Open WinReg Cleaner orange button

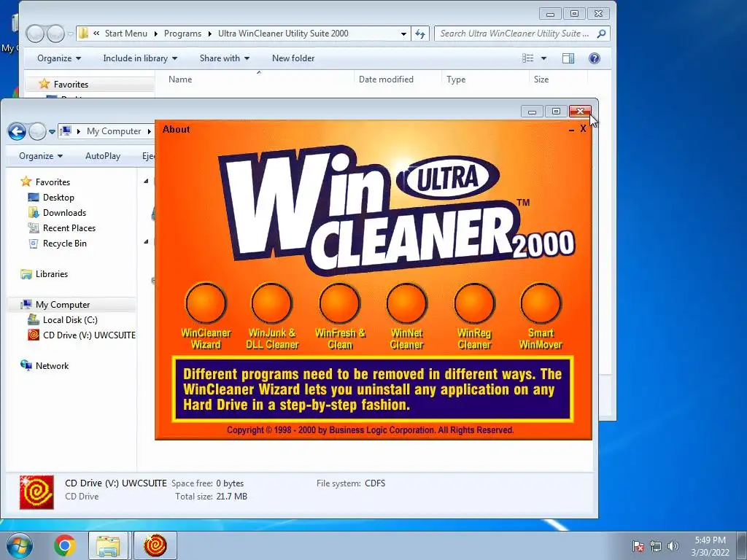point(474,303)
